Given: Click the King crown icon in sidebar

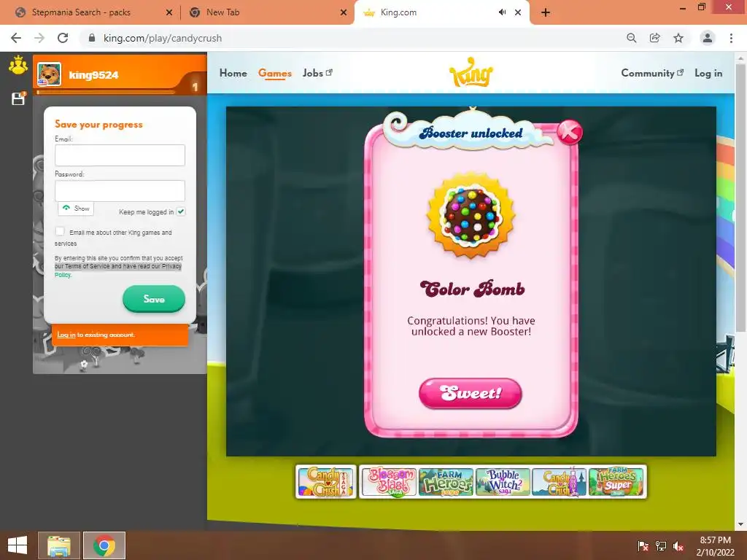Looking at the screenshot, I should coord(18,65).
